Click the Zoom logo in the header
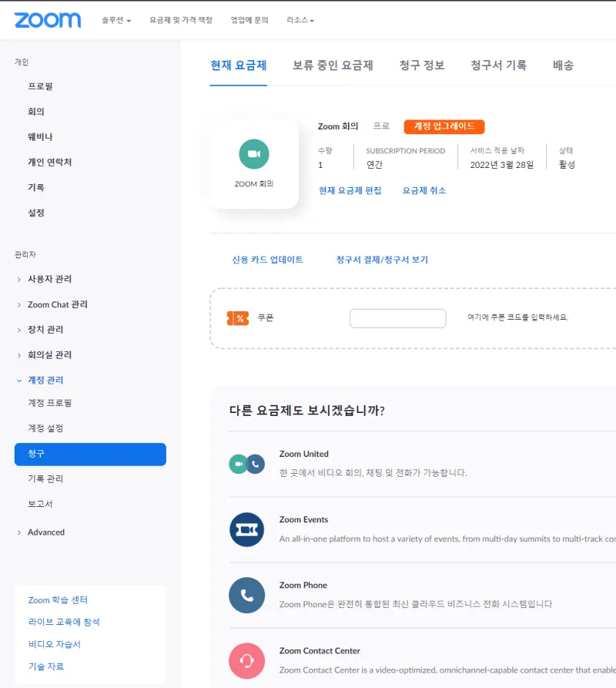 point(48,21)
